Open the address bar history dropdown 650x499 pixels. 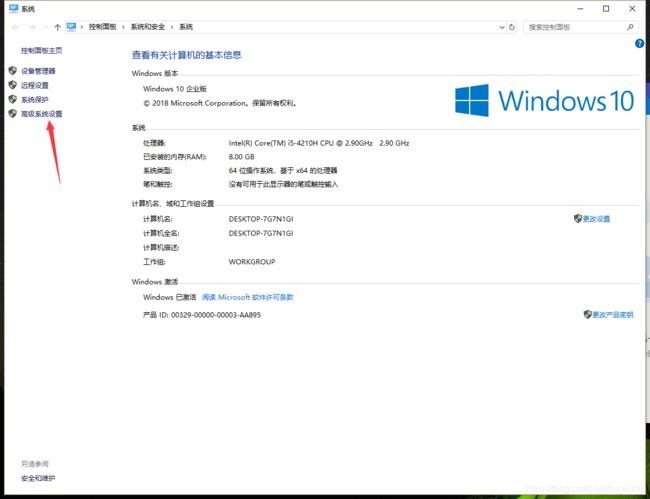point(502,27)
